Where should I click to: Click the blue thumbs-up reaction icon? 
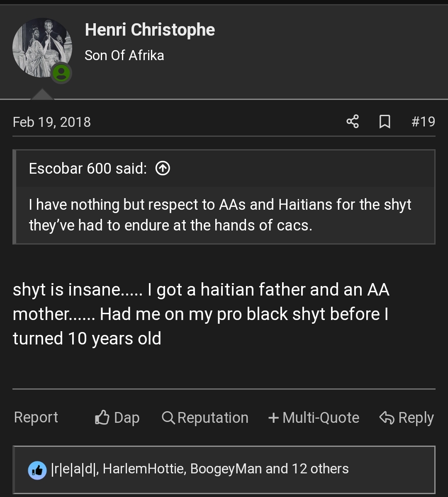point(37,470)
